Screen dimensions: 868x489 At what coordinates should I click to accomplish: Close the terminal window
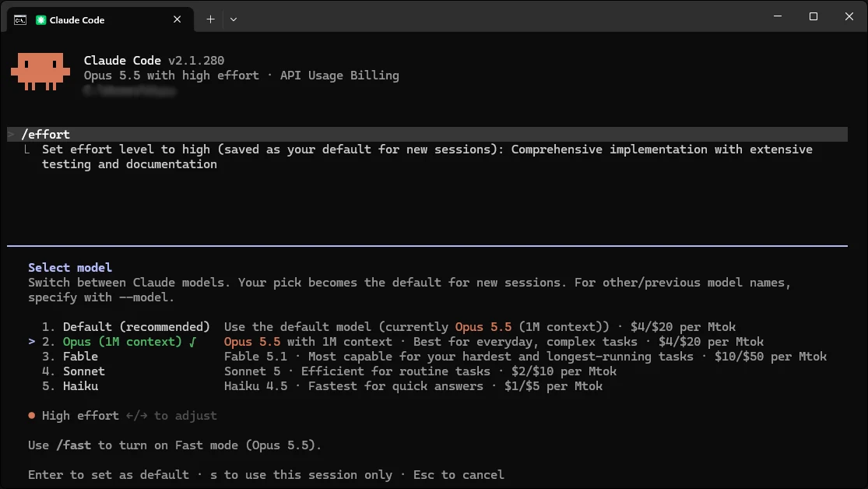849,16
